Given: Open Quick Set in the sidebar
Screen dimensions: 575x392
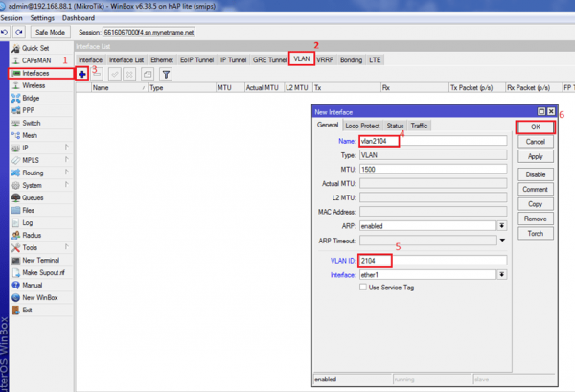Looking at the screenshot, I should [41, 48].
